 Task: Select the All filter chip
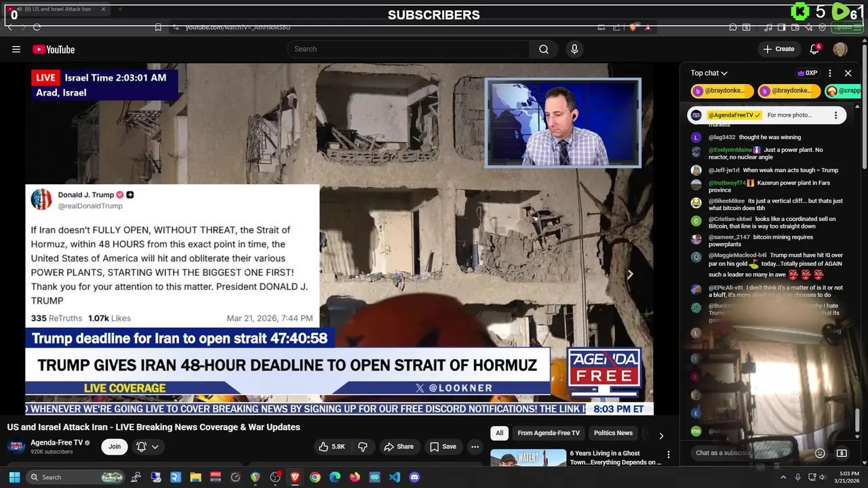(500, 433)
